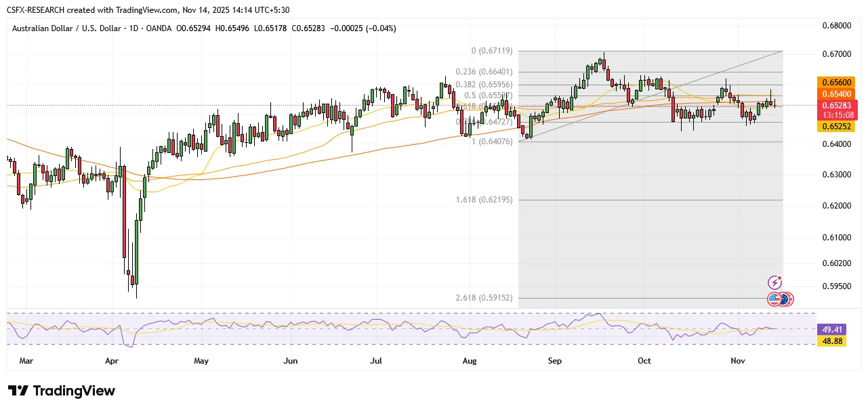Click the US flag economic event icon

pos(774,299)
